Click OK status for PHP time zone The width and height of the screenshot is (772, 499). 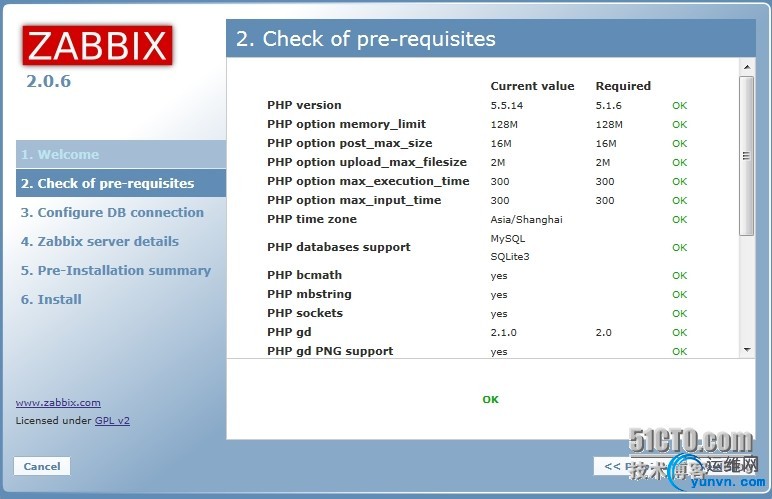pos(679,219)
